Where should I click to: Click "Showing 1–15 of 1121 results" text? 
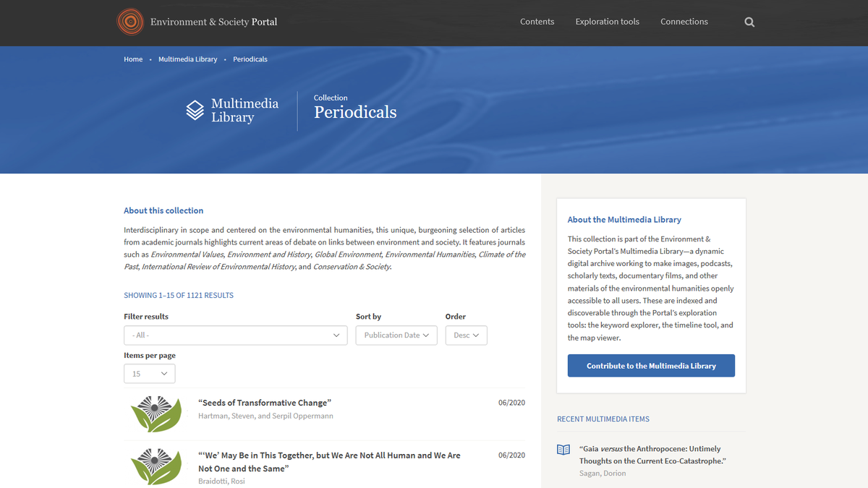(x=179, y=296)
